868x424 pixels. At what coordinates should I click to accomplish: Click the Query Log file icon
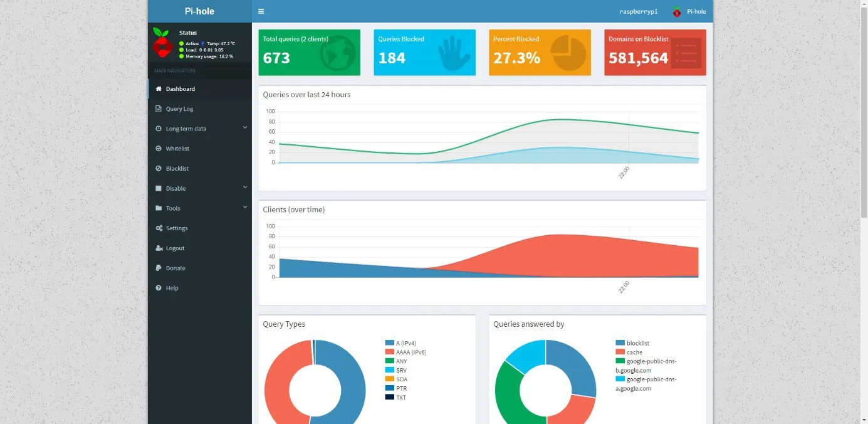[159, 109]
